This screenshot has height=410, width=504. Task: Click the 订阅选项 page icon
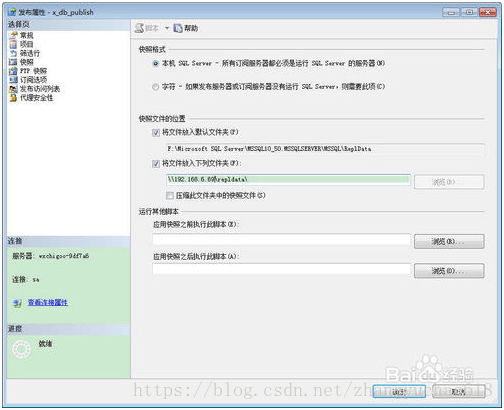(x=13, y=80)
